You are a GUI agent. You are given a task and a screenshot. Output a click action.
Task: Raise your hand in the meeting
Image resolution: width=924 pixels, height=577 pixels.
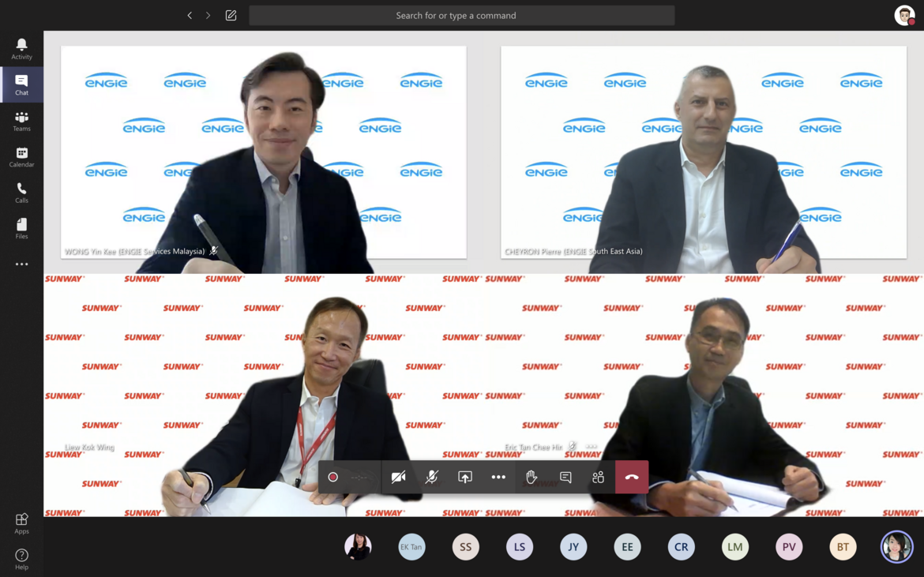pos(531,477)
